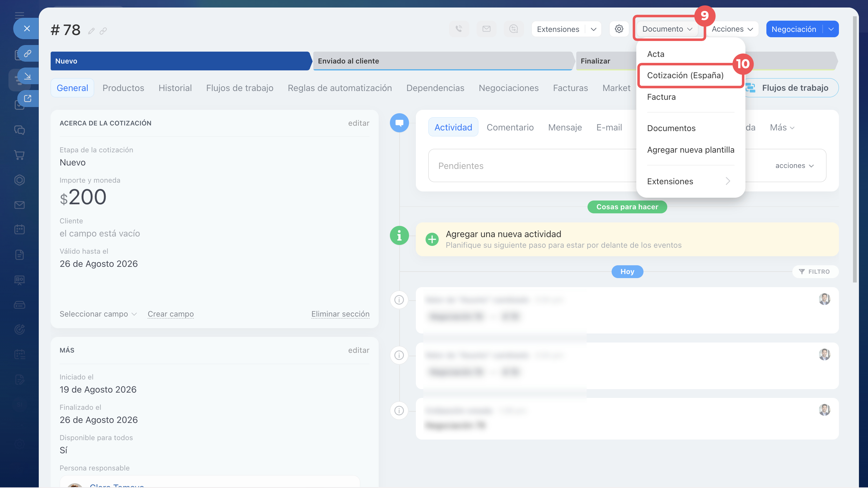
Task: Open the Acciones dropdown
Action: click(732, 29)
